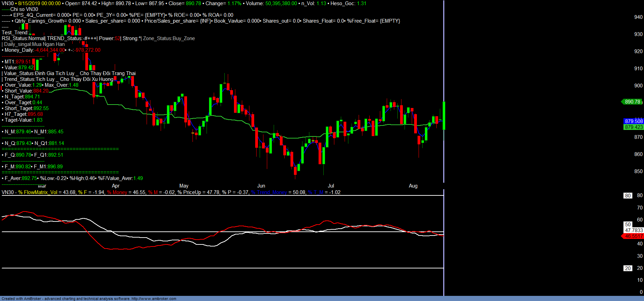Open the www.amibroker.com link
Screen dimensions: 644x301
click(x=154, y=299)
